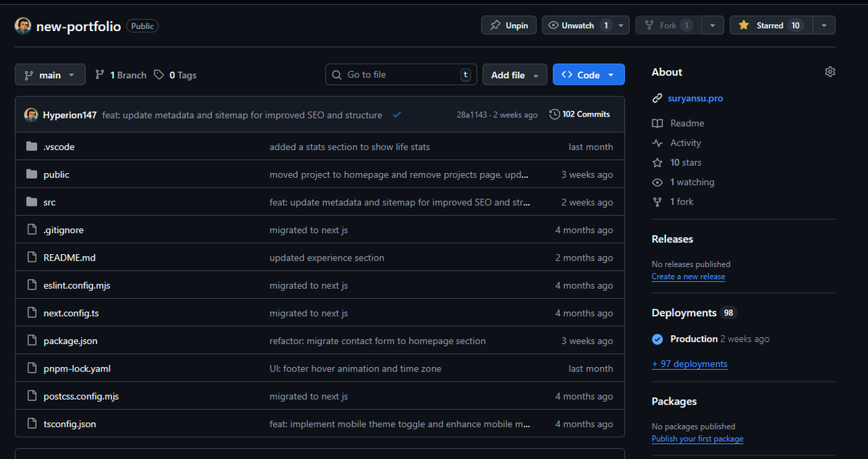Click the repository owner avatar beside new-portfolio

point(23,26)
